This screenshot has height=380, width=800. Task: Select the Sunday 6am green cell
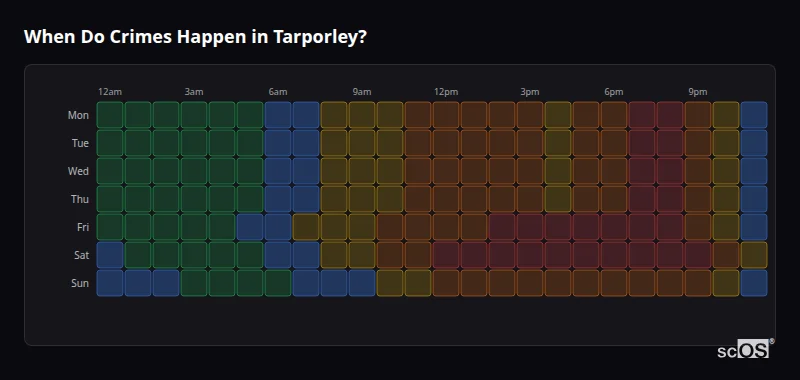[278, 283]
